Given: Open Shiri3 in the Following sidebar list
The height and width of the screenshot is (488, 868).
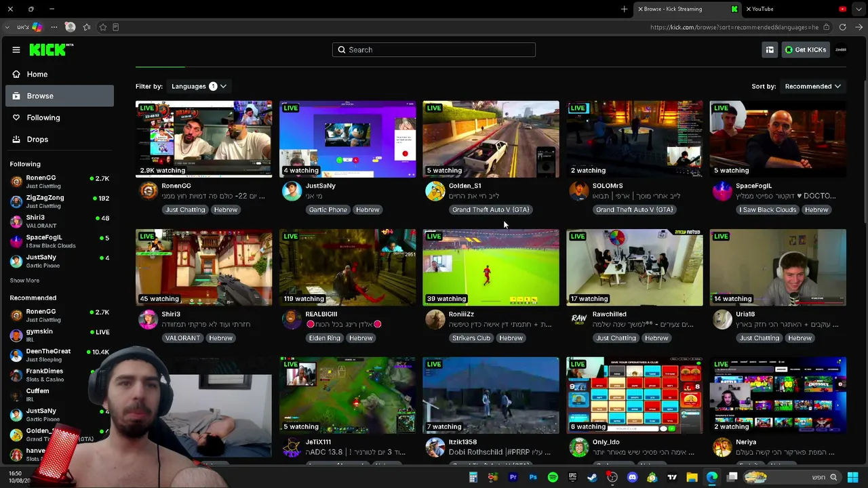Looking at the screenshot, I should coord(60,222).
